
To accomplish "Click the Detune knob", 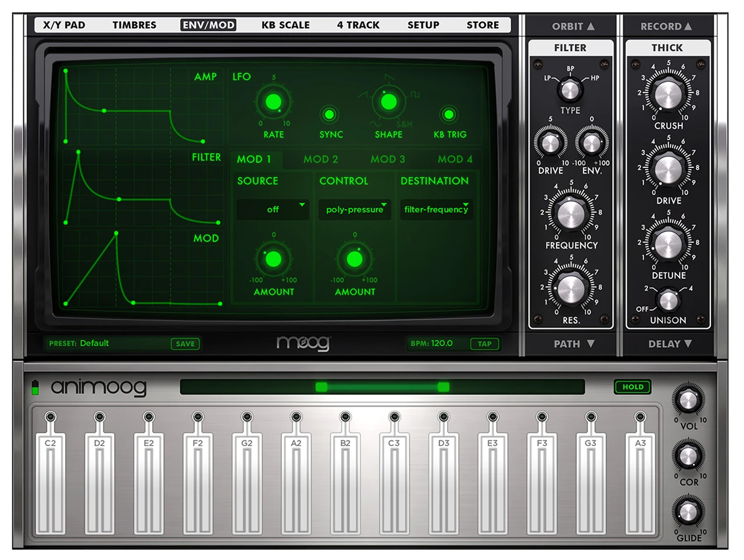I will pos(668,244).
